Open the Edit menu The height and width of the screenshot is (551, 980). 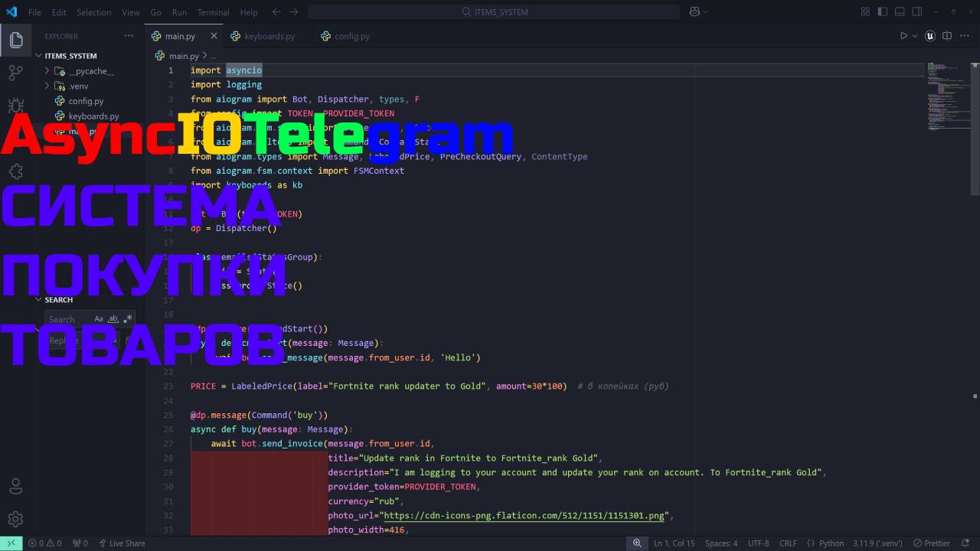coord(59,12)
